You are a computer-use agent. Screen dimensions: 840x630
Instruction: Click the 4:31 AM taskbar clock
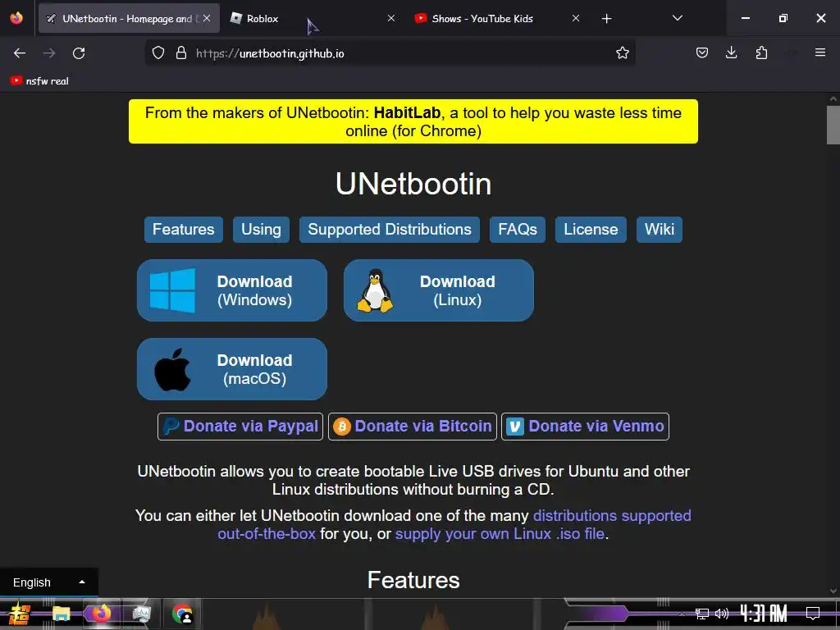tap(764, 614)
